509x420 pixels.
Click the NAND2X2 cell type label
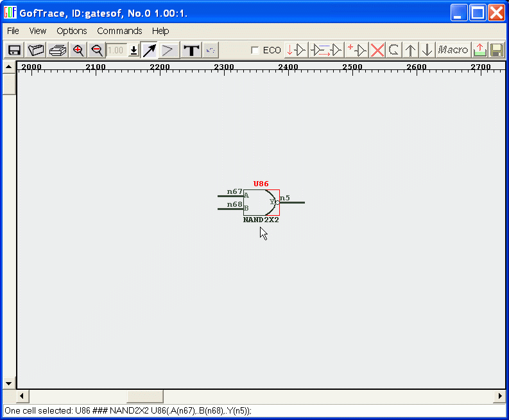click(x=261, y=220)
